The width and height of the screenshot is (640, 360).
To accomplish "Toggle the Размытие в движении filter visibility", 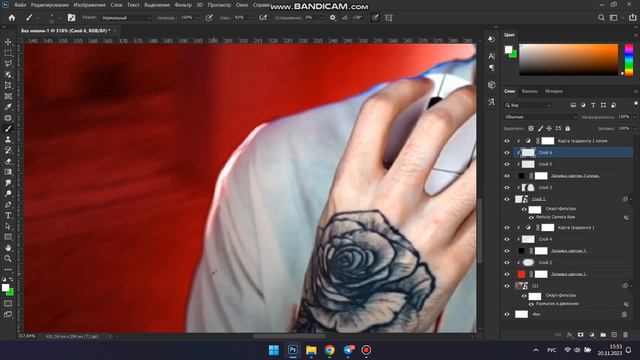I will click(531, 304).
